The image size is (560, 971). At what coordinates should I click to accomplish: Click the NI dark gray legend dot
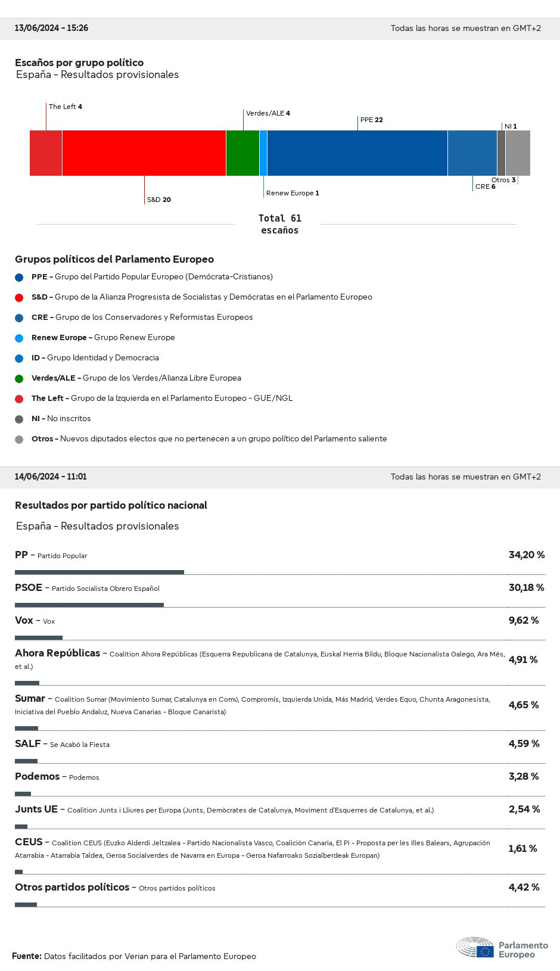pyautogui.click(x=19, y=419)
